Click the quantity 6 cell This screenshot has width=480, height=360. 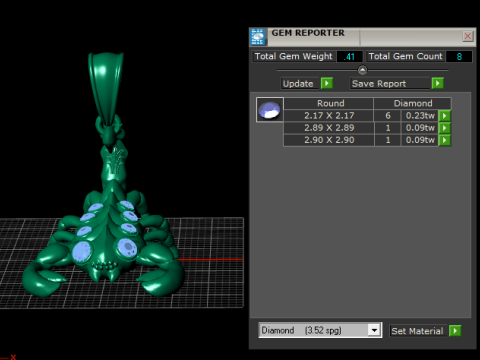(x=388, y=116)
